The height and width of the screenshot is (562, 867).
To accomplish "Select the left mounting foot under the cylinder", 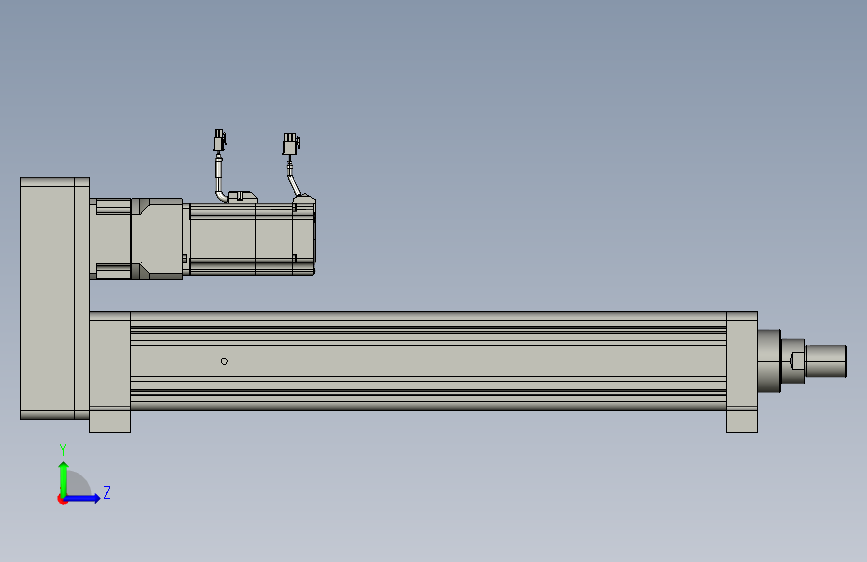I will tap(110, 422).
